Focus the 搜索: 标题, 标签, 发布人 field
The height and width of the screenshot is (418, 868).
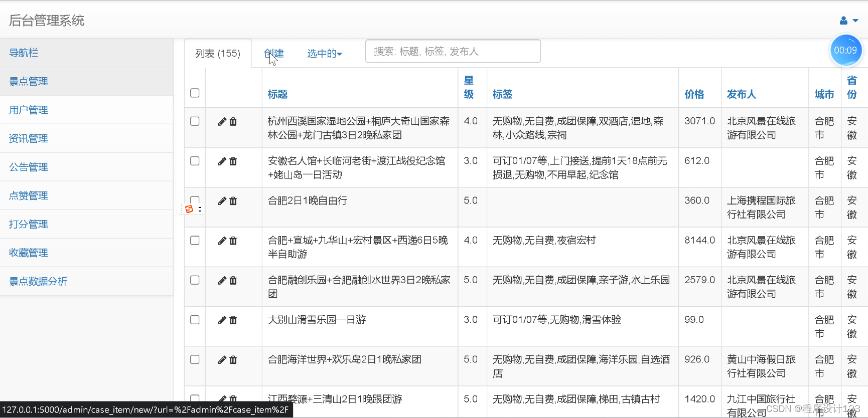(x=453, y=51)
